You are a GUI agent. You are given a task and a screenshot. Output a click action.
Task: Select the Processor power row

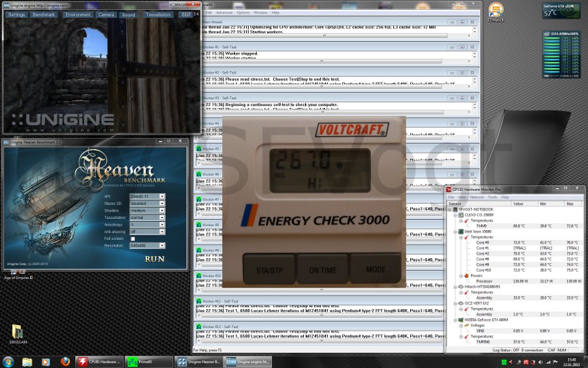point(515,281)
